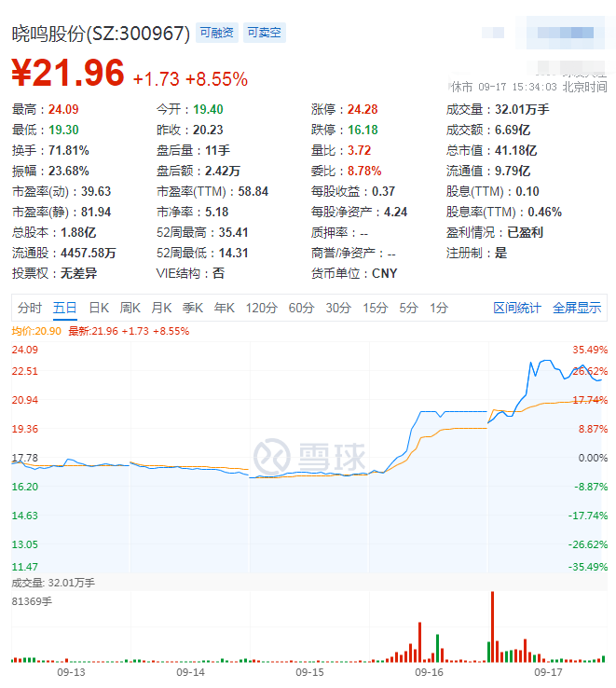The image size is (616, 688).
Task: Click the 成交量 value 32.01万手 in stats
Action: click(522, 109)
